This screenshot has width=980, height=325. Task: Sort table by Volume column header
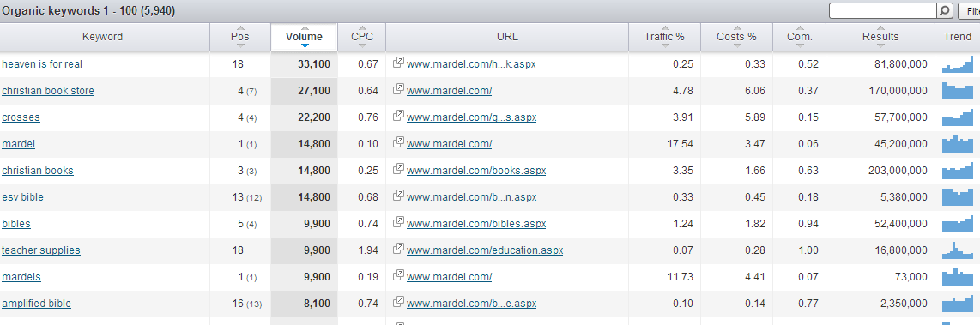[305, 37]
